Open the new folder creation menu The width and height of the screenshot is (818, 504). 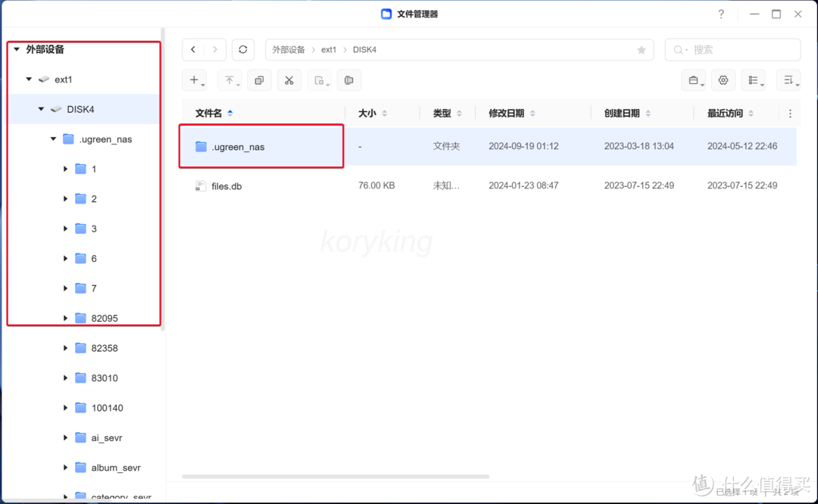click(x=195, y=79)
